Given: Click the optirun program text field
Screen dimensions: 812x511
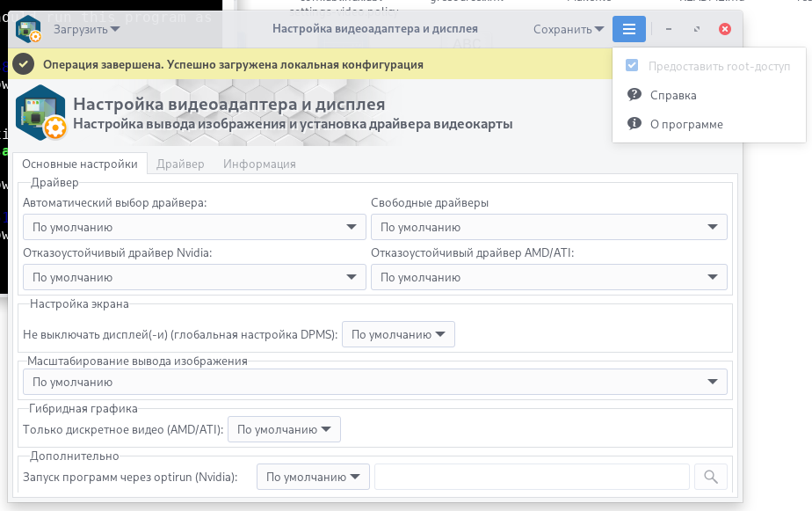Looking at the screenshot, I should click(x=532, y=477).
